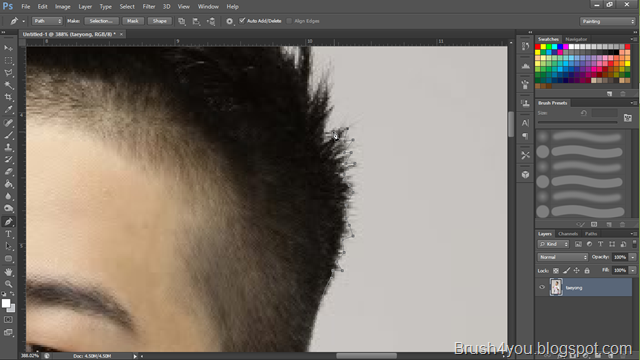
Task: Toggle the Auto Add/Delete checkbox
Action: click(x=242, y=20)
